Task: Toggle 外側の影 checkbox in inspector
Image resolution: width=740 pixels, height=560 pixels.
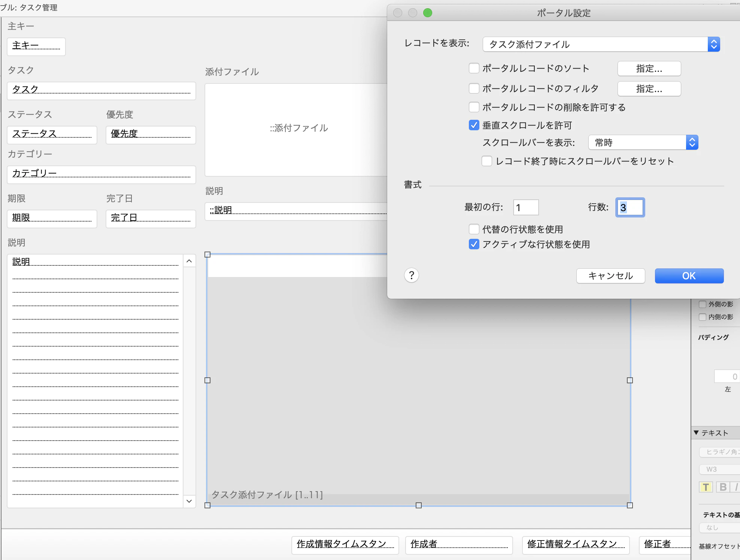Action: click(x=703, y=304)
